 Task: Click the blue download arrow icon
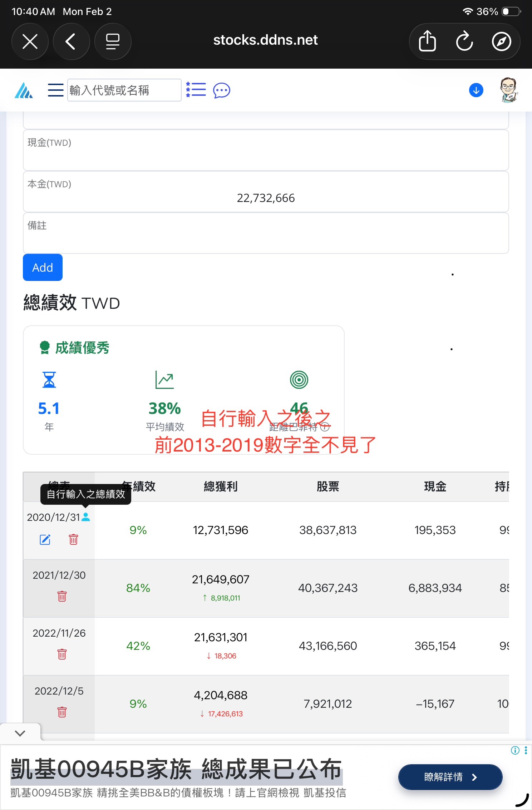coord(476,90)
